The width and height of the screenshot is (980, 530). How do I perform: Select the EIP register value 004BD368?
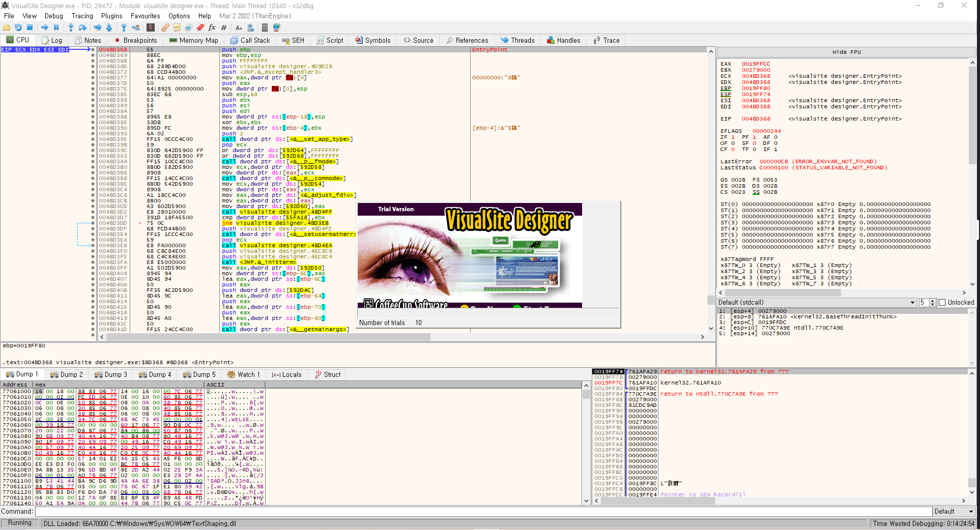(756, 119)
